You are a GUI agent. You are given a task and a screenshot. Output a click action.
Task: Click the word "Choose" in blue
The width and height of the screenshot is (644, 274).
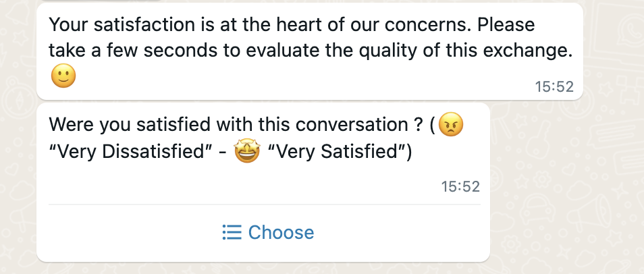tap(281, 233)
